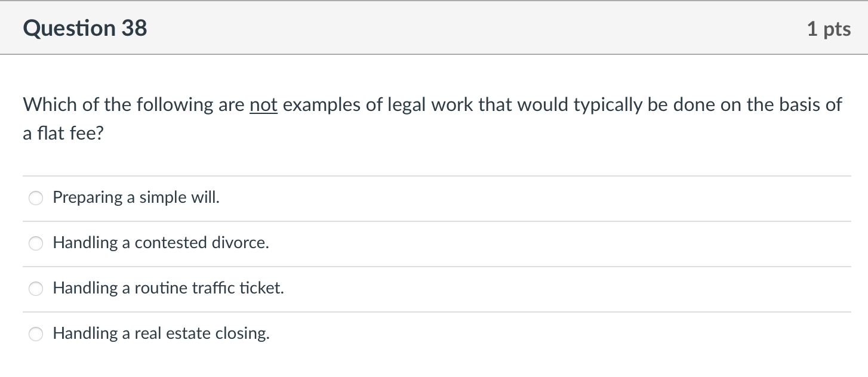Image resolution: width=868 pixels, height=377 pixels.
Task: Select the 'Handling a routine traffic ticket' radio button
Action: click(x=35, y=289)
